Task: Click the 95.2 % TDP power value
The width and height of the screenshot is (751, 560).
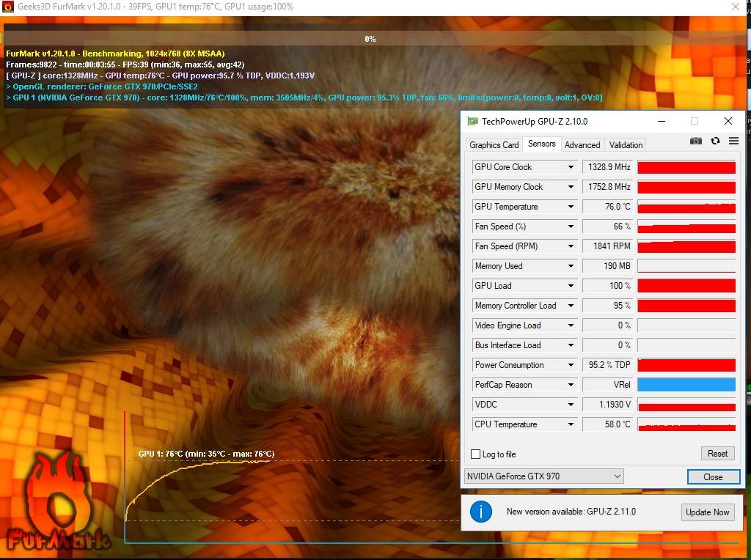Action: pyautogui.click(x=608, y=365)
